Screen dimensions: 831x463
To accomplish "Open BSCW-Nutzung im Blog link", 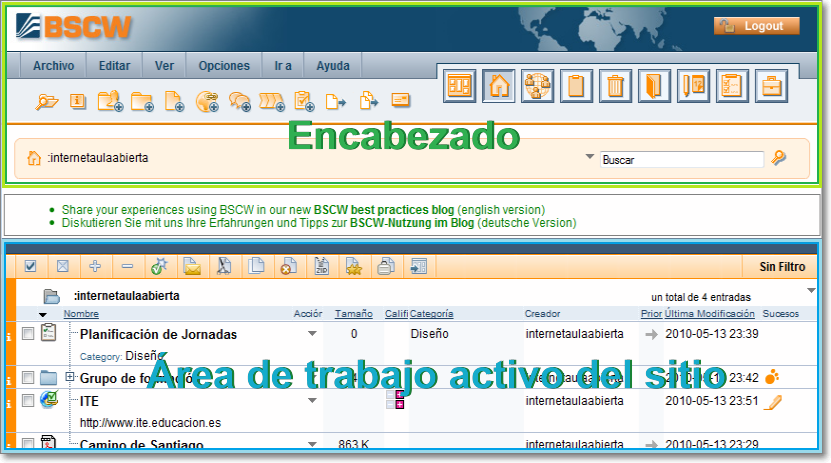I will click(412, 223).
